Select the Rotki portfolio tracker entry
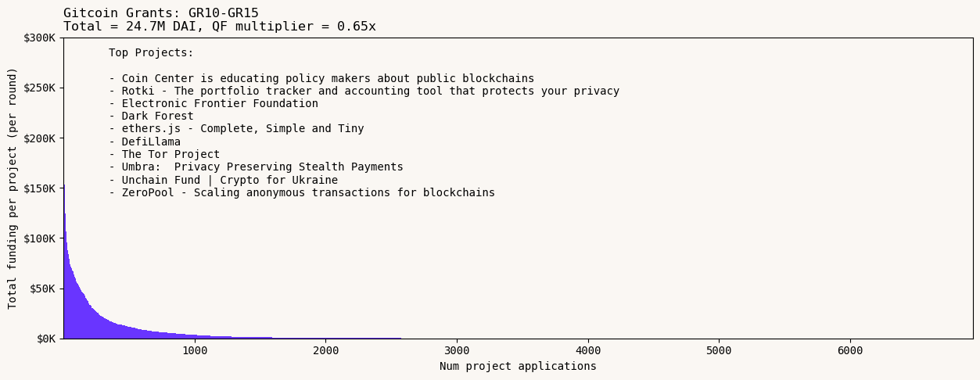 tap(364, 91)
